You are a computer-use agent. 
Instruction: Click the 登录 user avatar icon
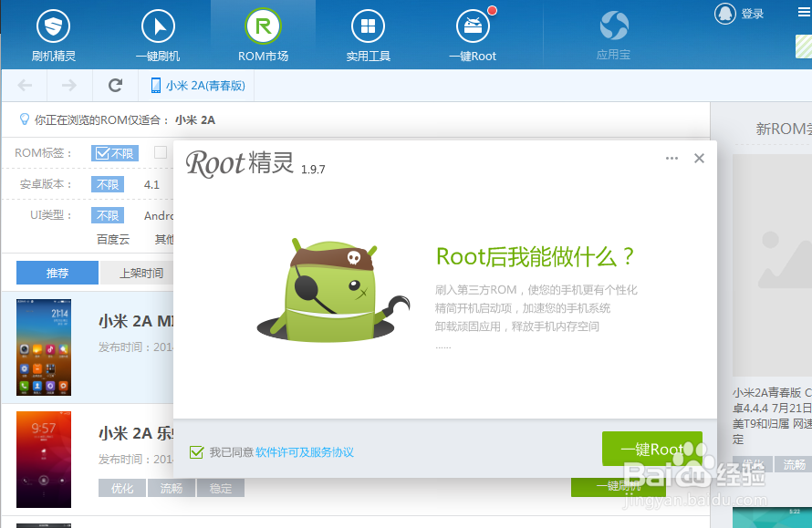[x=725, y=14]
